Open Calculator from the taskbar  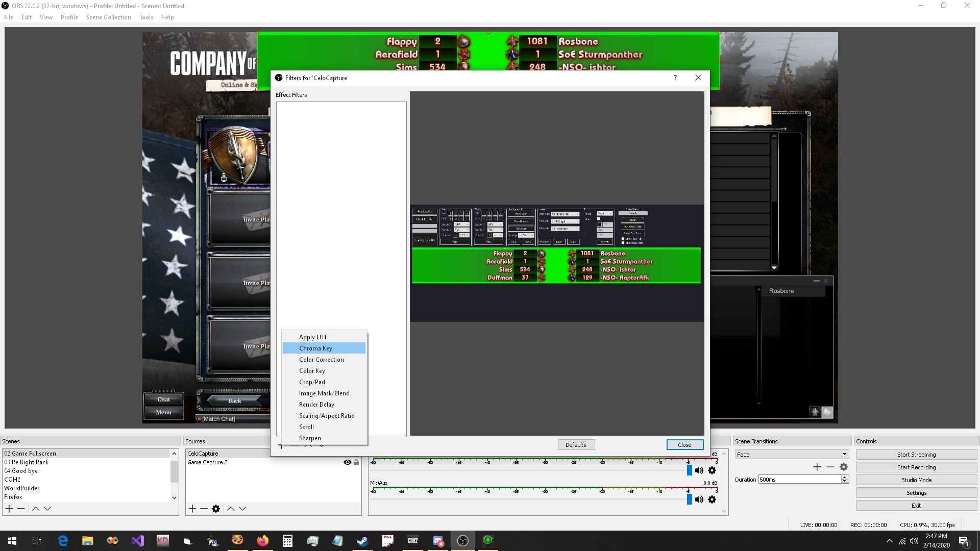[288, 541]
